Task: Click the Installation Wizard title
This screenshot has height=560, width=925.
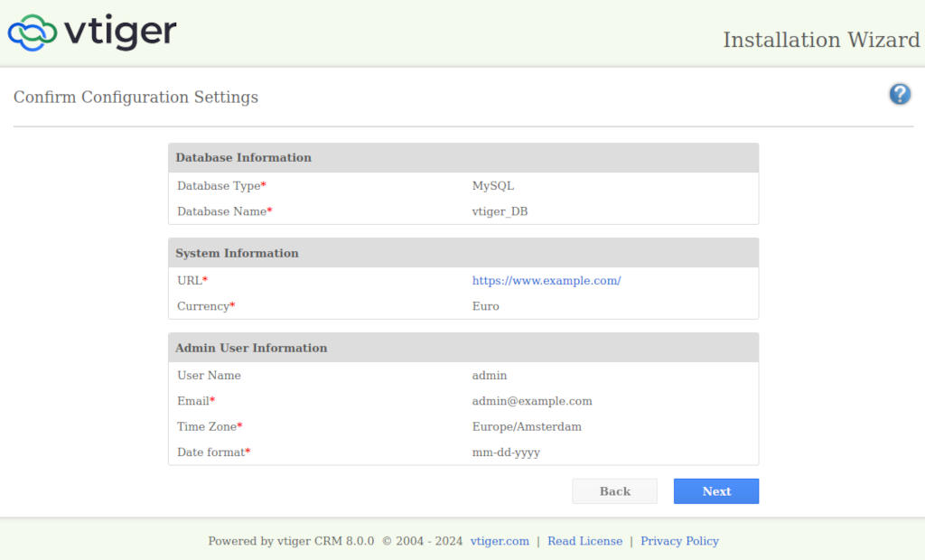Action: pos(821,40)
